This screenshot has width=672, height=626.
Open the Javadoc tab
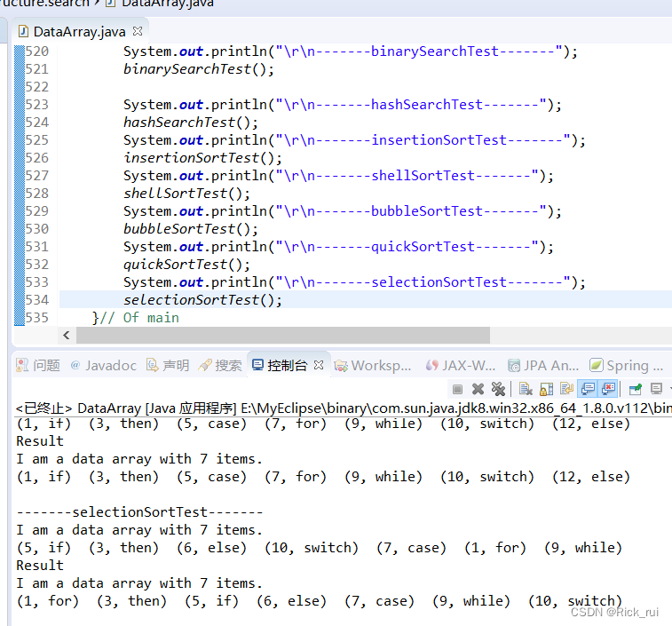[x=103, y=365]
